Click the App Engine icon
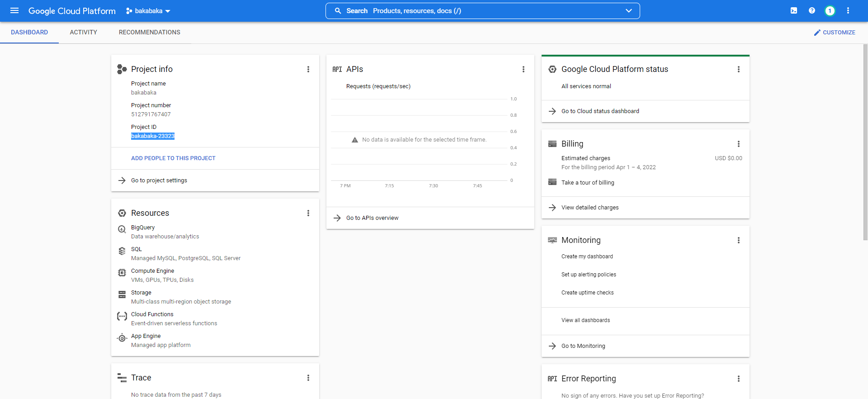868x399 pixels. tap(122, 338)
